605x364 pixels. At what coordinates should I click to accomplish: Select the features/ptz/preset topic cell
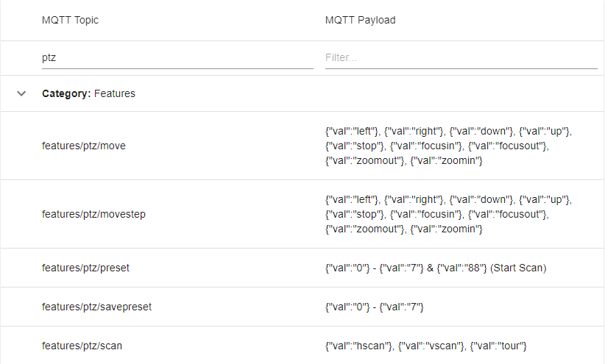coord(85,268)
